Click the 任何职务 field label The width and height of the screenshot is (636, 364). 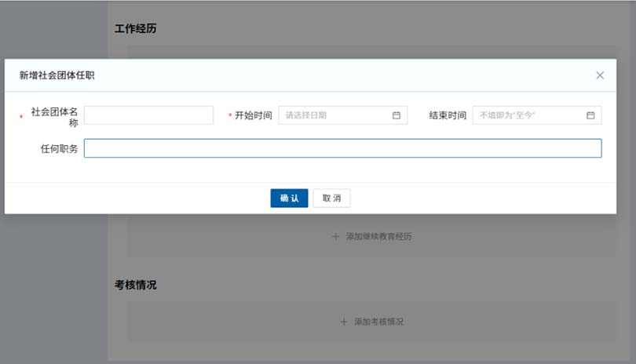tap(60, 148)
